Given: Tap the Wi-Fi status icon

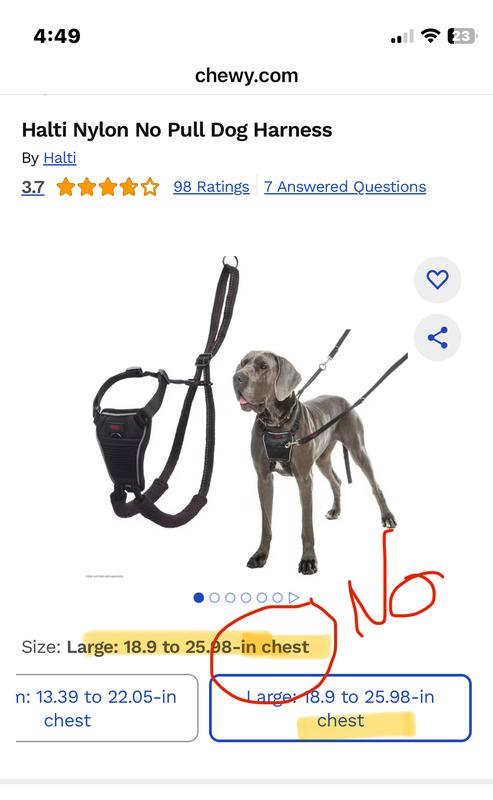Looking at the screenshot, I should point(430,36).
